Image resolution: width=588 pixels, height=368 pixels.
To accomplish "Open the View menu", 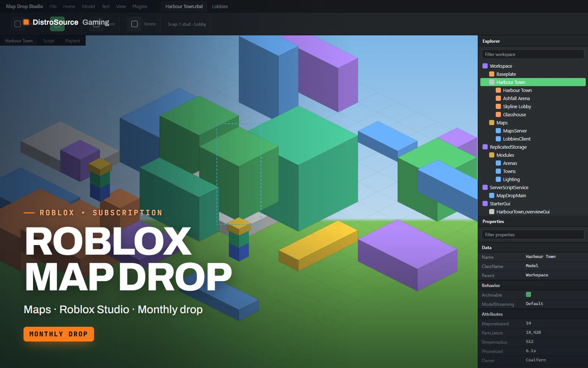I will tap(121, 6).
